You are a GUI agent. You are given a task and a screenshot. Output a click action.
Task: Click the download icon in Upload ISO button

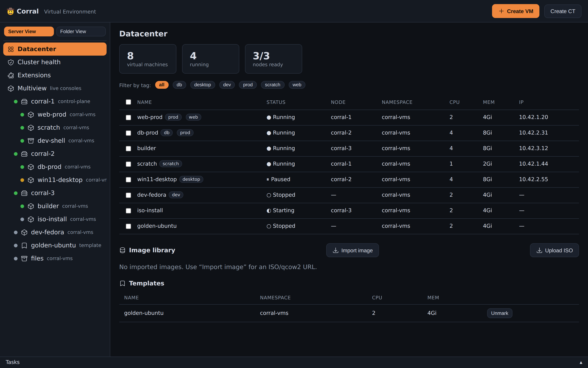[x=539, y=250]
